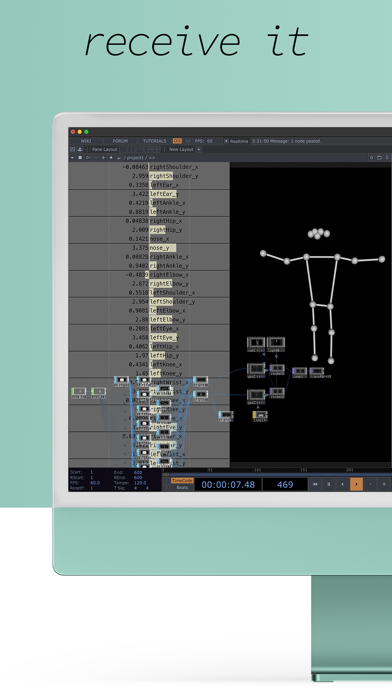
Task: Switch timeline display to Beats
Action: point(182,487)
